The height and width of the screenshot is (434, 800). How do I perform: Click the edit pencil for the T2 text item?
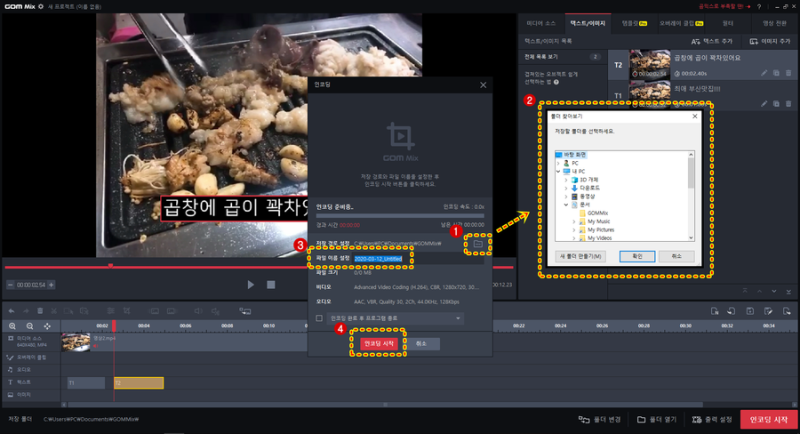tap(764, 73)
